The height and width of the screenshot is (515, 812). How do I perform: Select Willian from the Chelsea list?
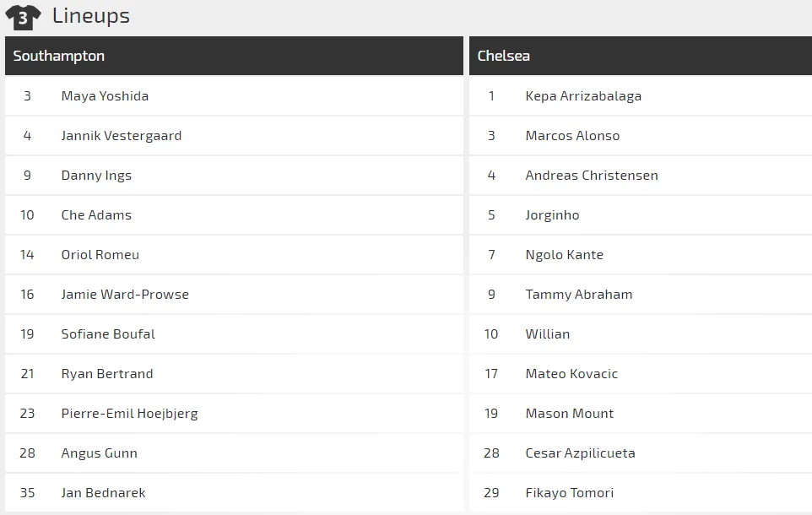point(547,334)
